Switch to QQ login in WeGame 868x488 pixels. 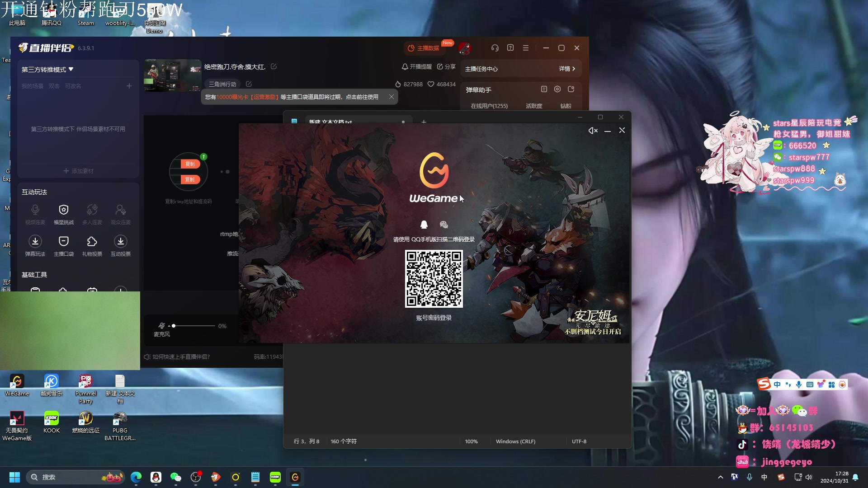pos(424,225)
